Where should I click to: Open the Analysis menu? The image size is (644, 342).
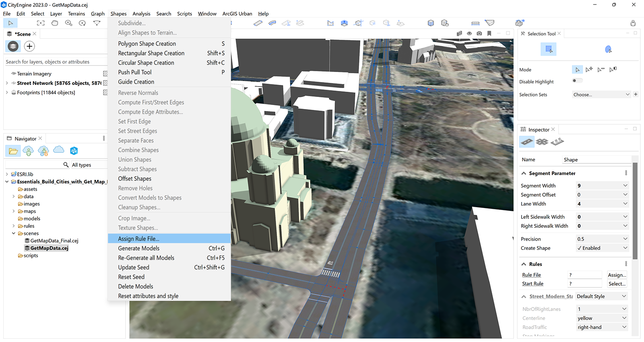tap(141, 14)
